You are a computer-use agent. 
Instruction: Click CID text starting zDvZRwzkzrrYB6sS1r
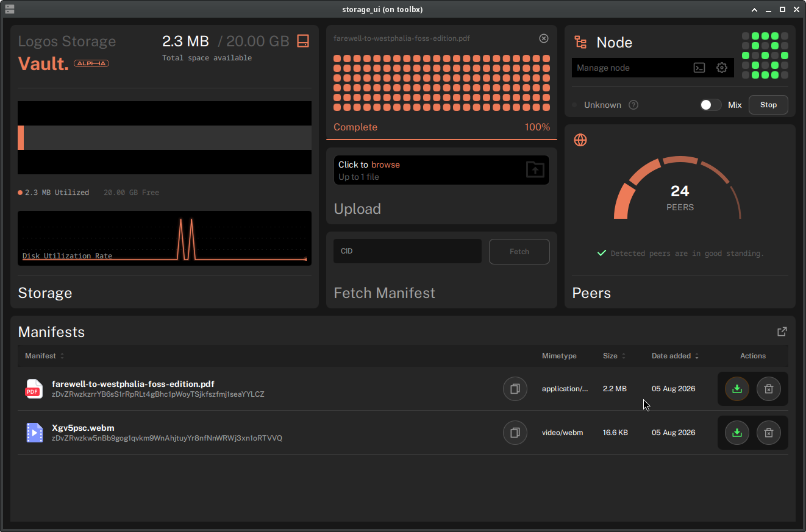tap(158, 394)
